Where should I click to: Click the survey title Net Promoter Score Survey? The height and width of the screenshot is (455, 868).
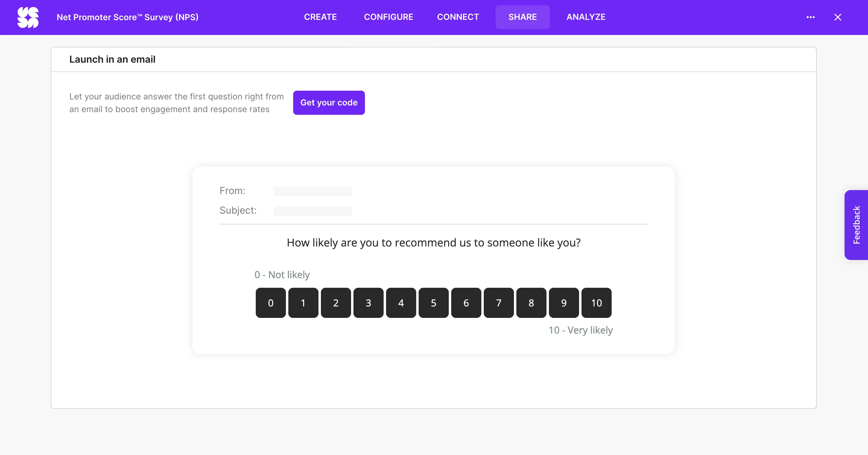127,17
